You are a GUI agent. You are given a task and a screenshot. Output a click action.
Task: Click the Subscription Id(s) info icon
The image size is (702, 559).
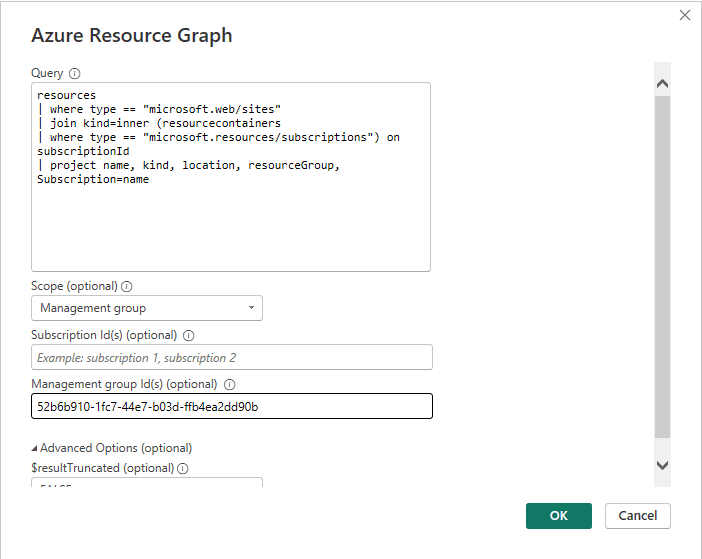[x=189, y=336]
